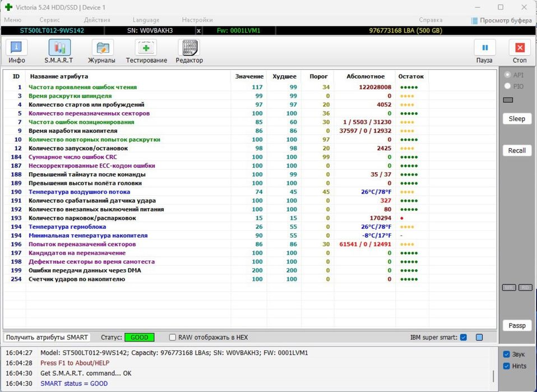The image size is (537, 392).
Task: Select row Частота ошибок позиционирования
Action: coord(249,122)
